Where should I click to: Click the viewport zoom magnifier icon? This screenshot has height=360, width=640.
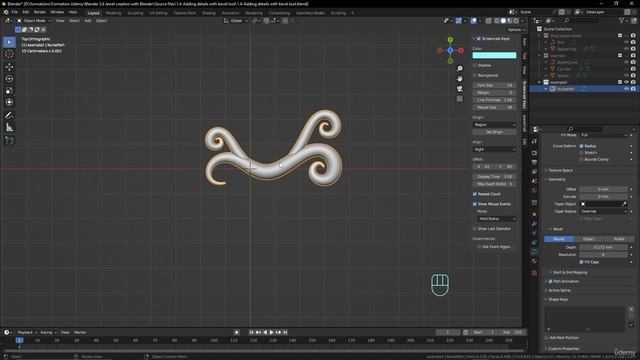[460, 69]
